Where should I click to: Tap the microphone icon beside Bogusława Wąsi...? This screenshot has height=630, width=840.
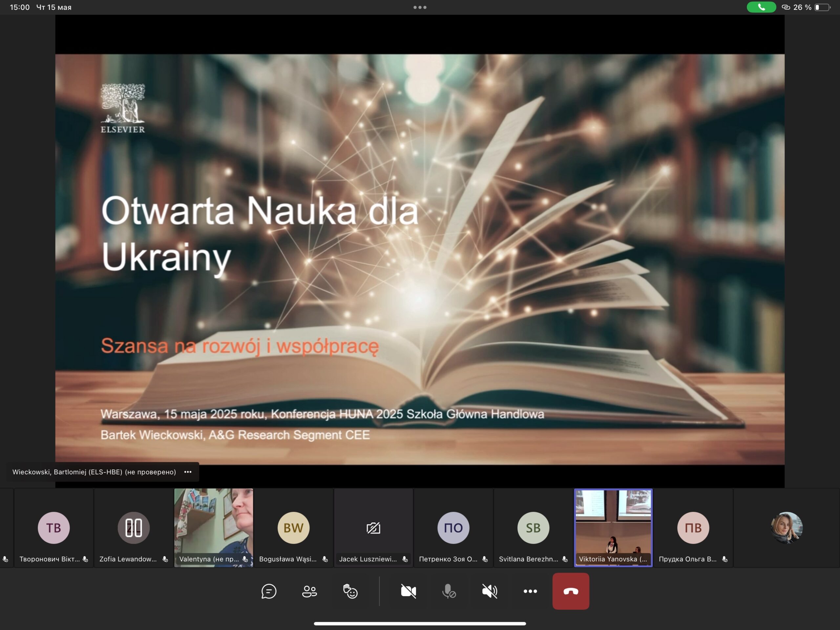325,559
